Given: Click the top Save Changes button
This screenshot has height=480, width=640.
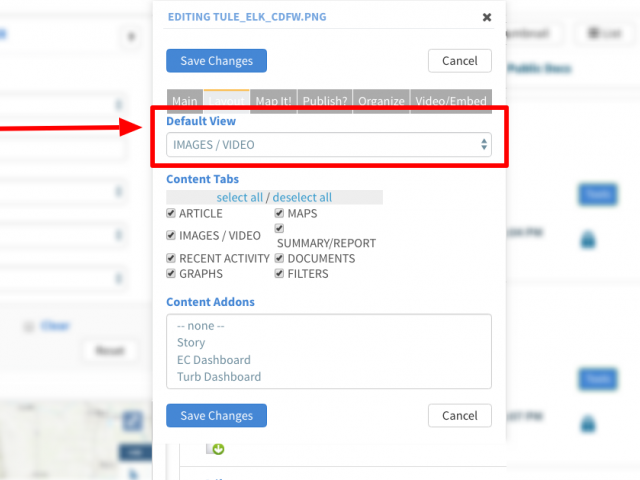Looking at the screenshot, I should click(x=216, y=61).
